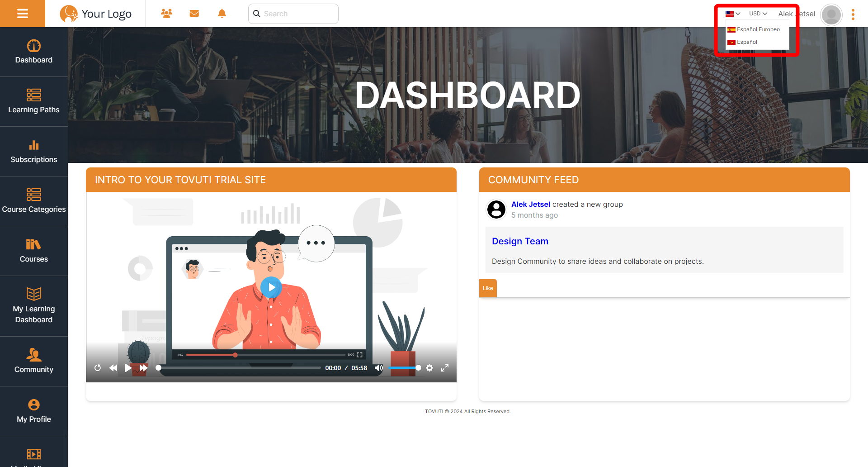The width and height of the screenshot is (868, 467).
Task: Like the Design Team post
Action: pos(488,288)
